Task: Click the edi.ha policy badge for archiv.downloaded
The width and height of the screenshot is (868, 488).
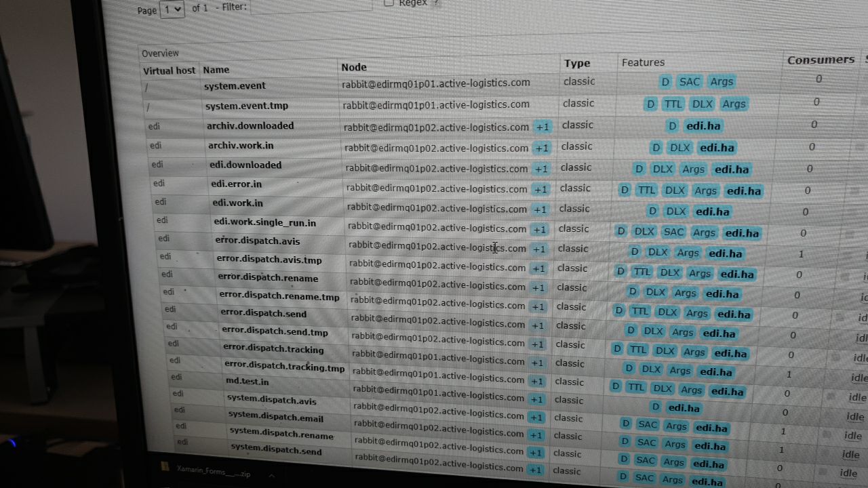Action: point(703,126)
